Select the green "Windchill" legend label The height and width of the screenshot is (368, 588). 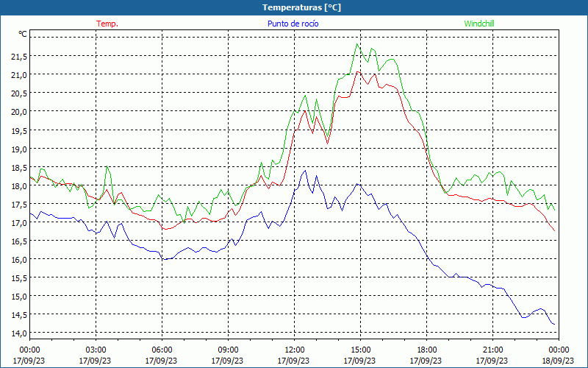pyautogui.click(x=479, y=24)
